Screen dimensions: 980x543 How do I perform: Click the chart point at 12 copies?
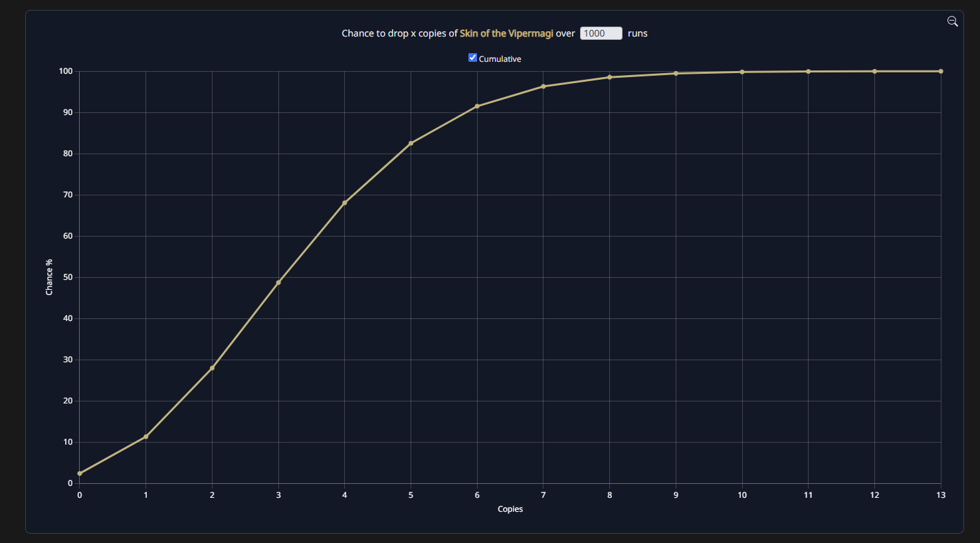[x=874, y=71]
